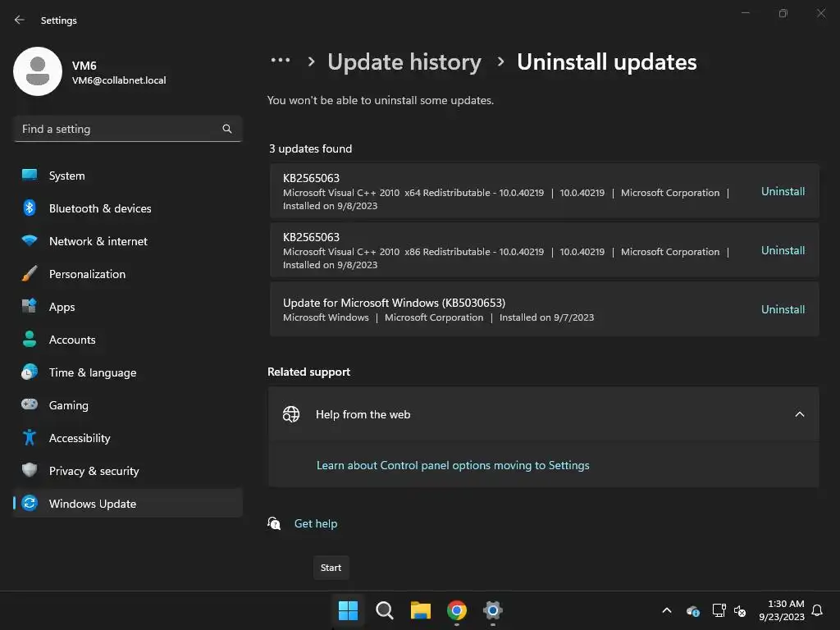
Task: Open taskbar Search magnifier
Action: (x=384, y=610)
